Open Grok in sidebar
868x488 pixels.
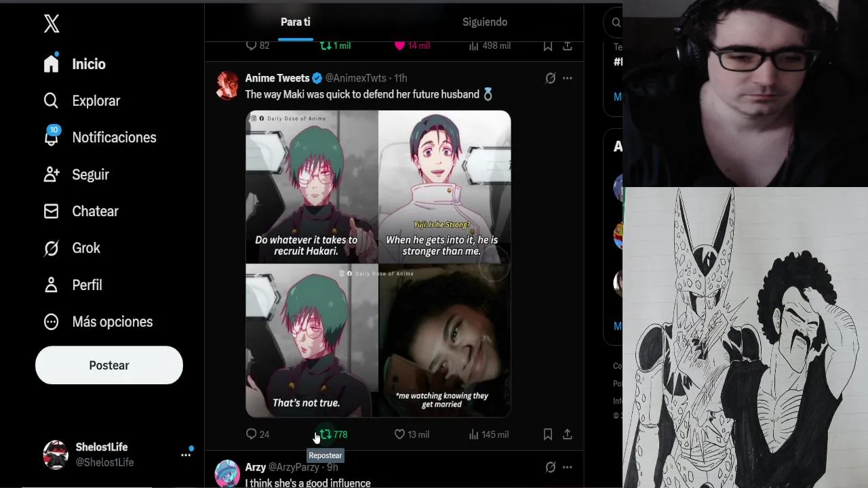72,248
